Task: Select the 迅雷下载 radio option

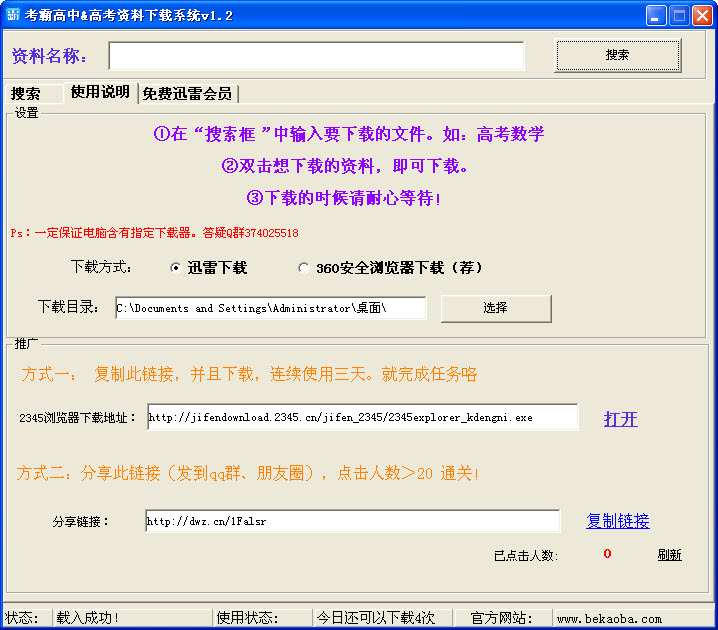Action: tap(176, 268)
